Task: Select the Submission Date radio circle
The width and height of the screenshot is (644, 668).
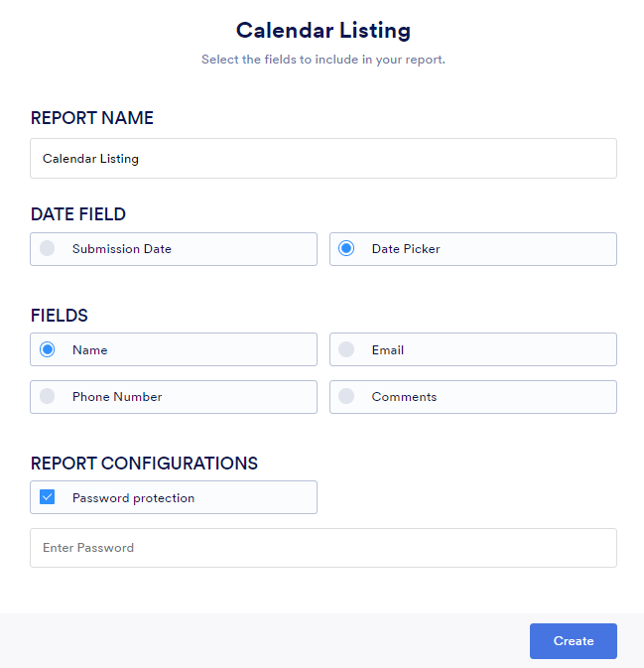Action: point(47,249)
